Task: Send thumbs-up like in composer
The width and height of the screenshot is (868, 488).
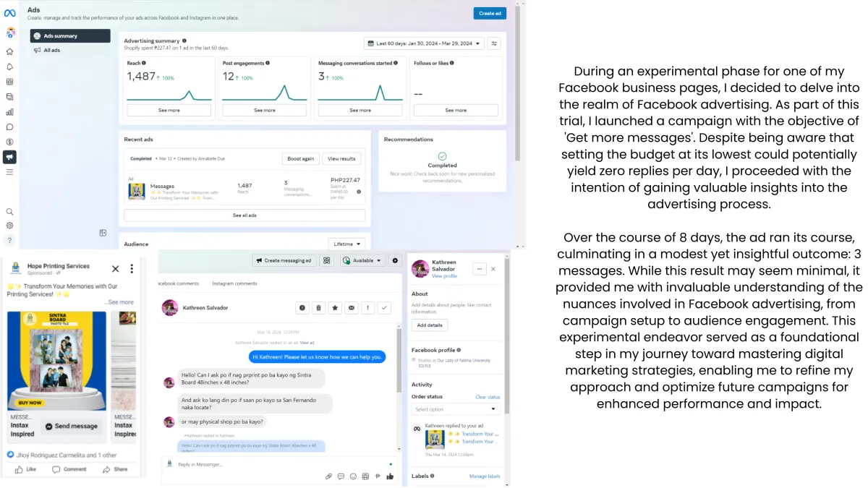Action: (x=390, y=476)
